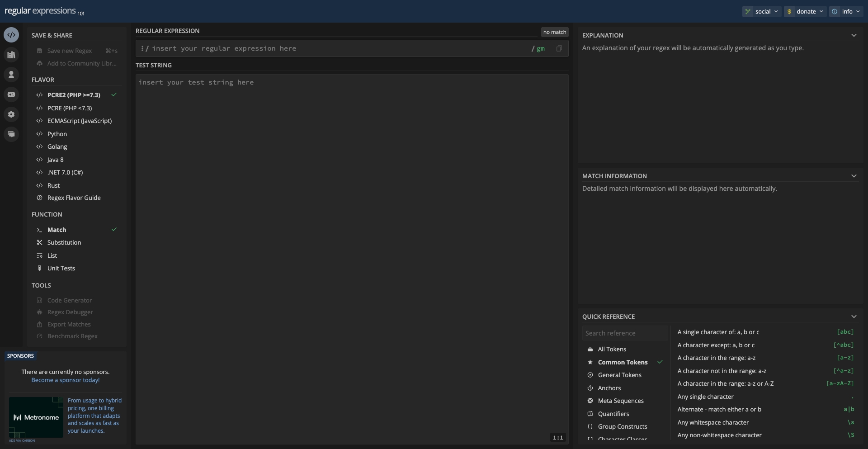Open the Regex Debugger tool
The height and width of the screenshot is (449, 868).
[x=70, y=312]
